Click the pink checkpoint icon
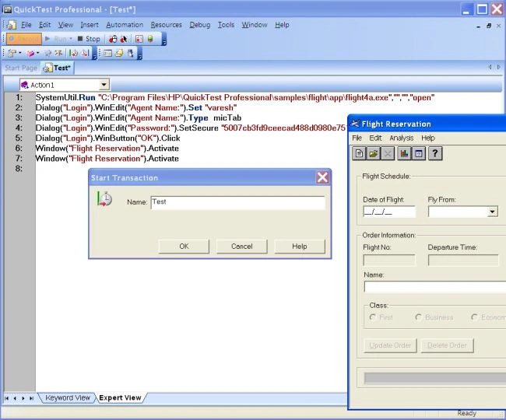 click(x=30, y=53)
